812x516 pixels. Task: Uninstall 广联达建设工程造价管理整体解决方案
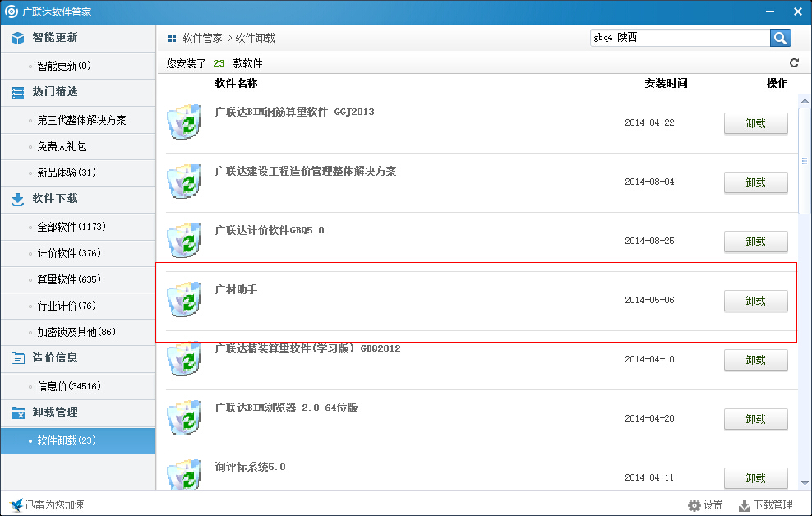coord(755,182)
